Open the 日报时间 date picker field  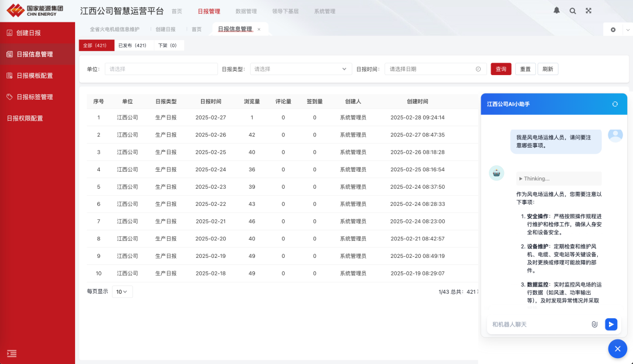435,69
